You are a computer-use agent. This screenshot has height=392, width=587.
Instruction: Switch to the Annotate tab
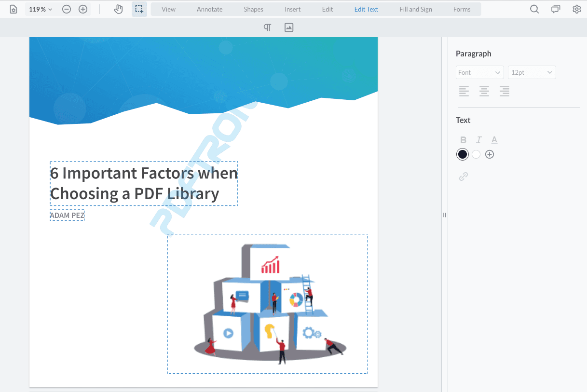pyautogui.click(x=210, y=9)
